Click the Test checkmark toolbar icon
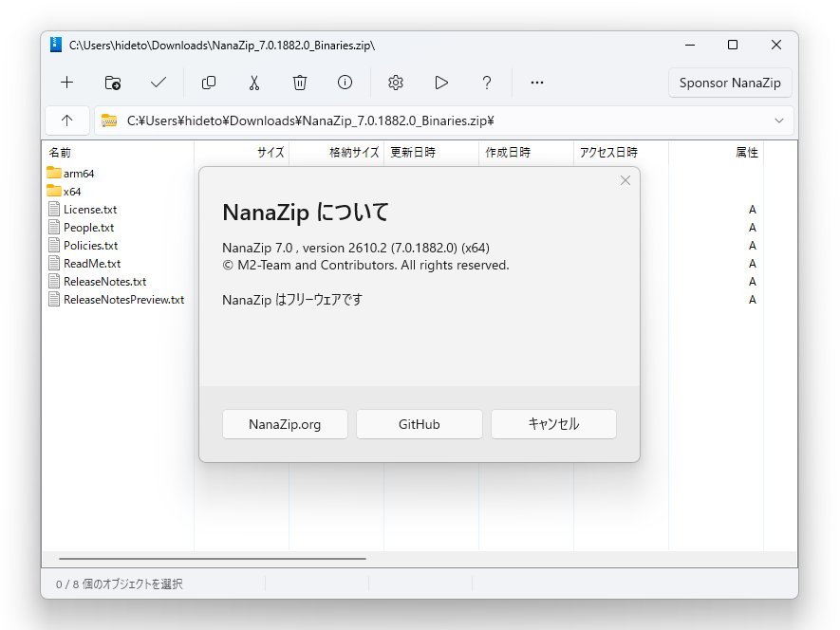 tap(159, 83)
